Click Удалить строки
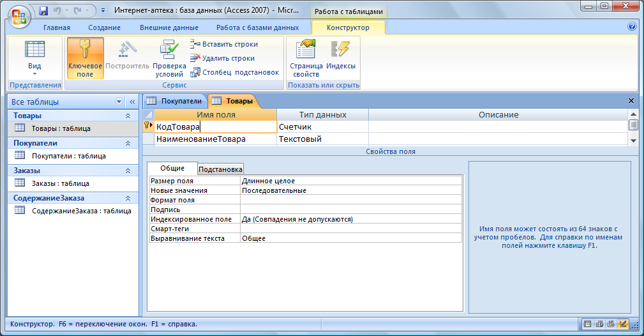 tap(222, 58)
